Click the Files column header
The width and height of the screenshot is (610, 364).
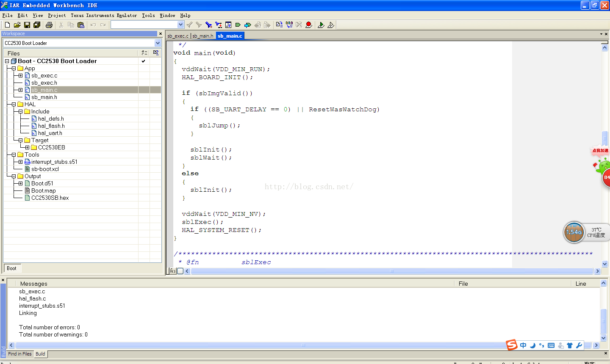[x=71, y=53]
